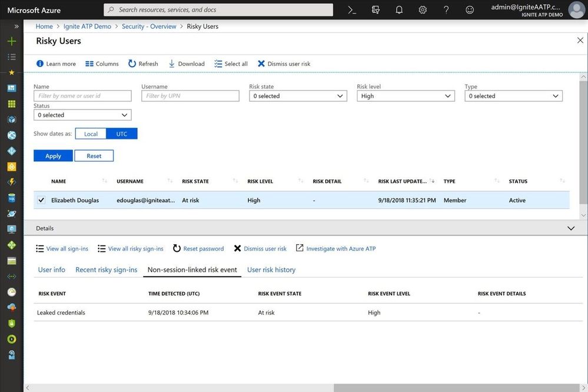Open Cloud Shell from the top bar
The height and width of the screenshot is (392, 588).
pyautogui.click(x=352, y=10)
